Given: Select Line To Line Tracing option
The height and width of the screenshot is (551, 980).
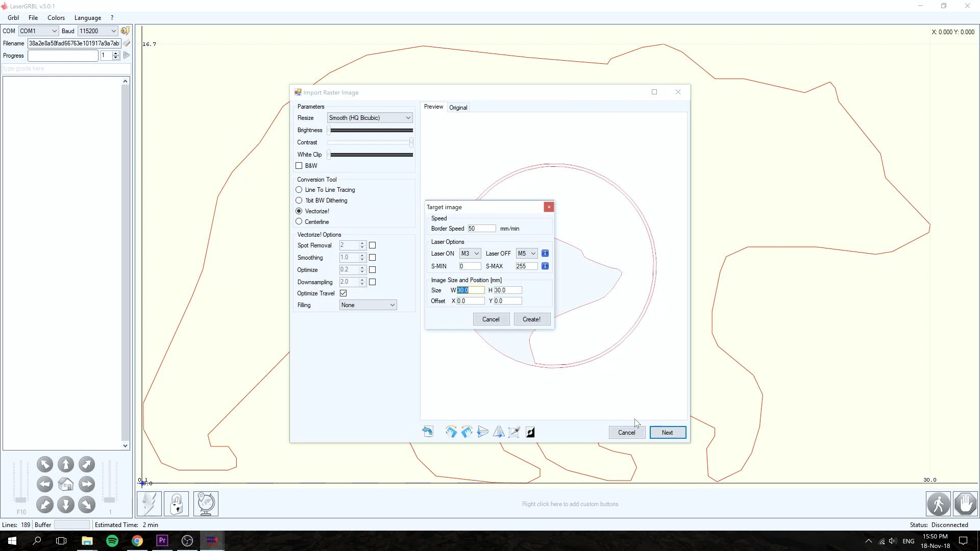Looking at the screenshot, I should click(x=299, y=190).
